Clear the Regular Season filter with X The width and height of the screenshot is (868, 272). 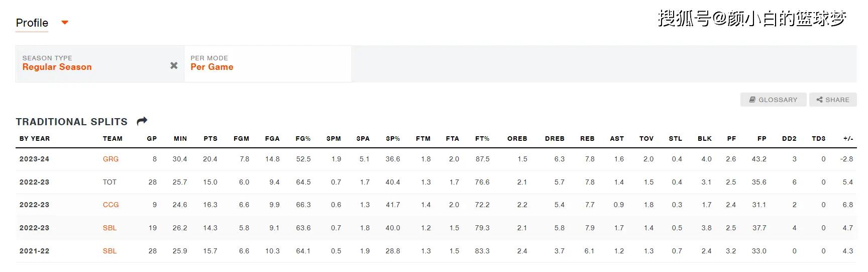[174, 65]
